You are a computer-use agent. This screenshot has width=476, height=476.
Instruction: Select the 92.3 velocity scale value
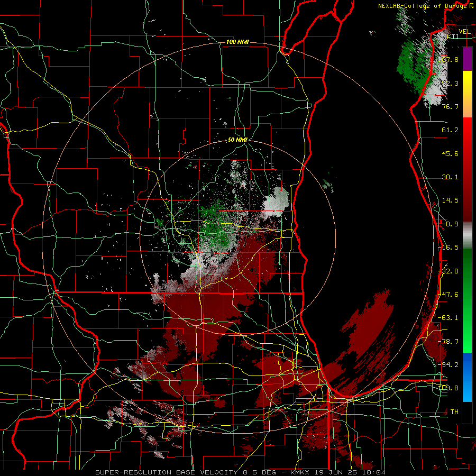[x=450, y=83]
